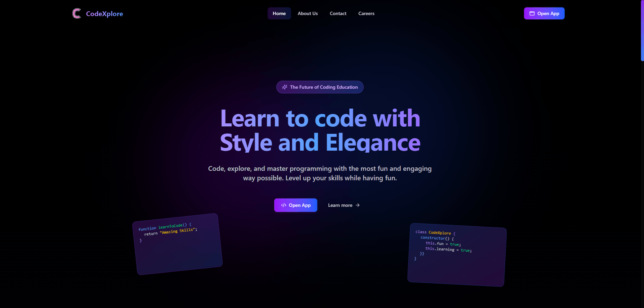
Task: Click the 'Learn to code with' headline
Action: coord(319,118)
